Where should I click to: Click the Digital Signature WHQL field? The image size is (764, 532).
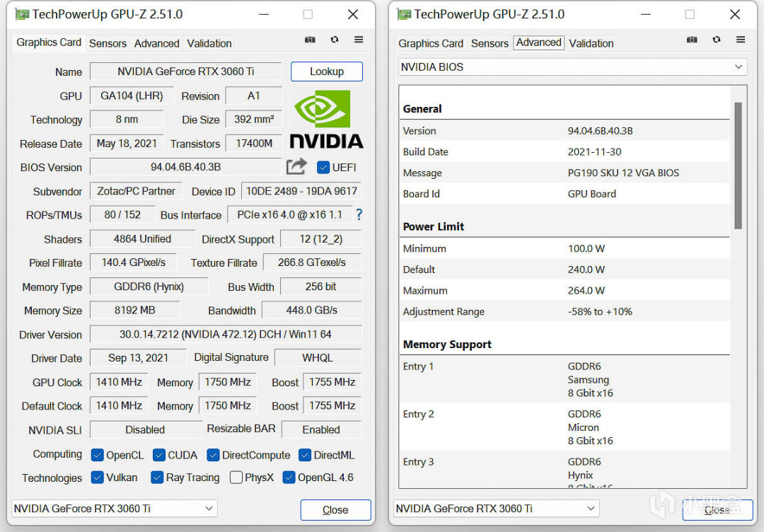coord(318,357)
